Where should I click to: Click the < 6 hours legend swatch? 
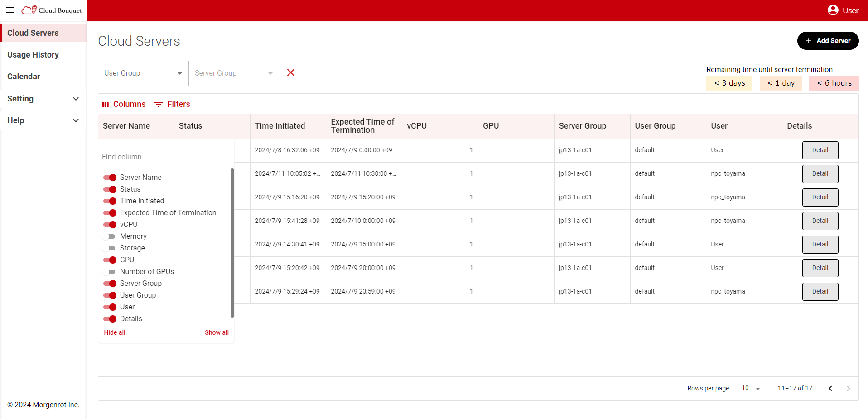click(x=834, y=83)
